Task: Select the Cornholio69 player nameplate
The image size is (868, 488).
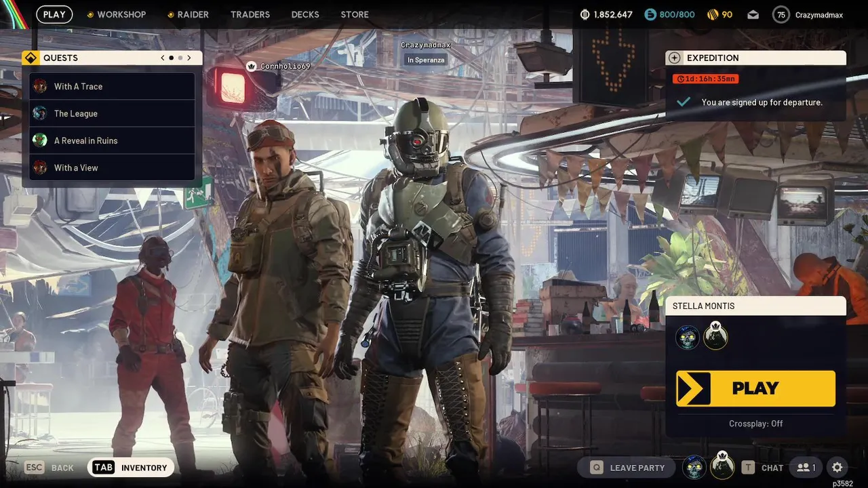Action: (x=285, y=66)
